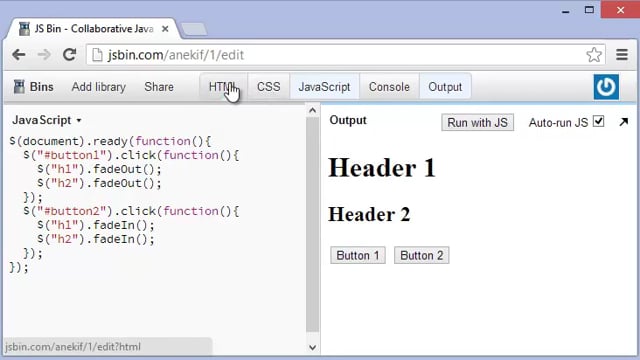Viewport: 640px width, 360px height.
Task: Toggle the JavaScript panel tab
Action: (324, 87)
